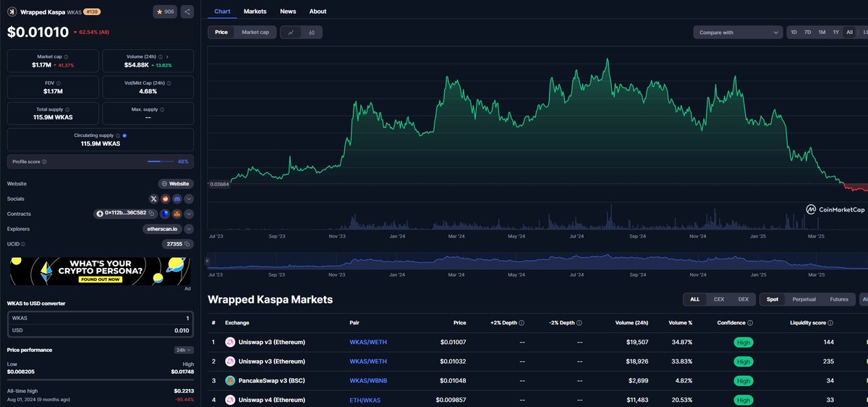Set chart range to 1D
This screenshot has width=868, height=407.
793,32
